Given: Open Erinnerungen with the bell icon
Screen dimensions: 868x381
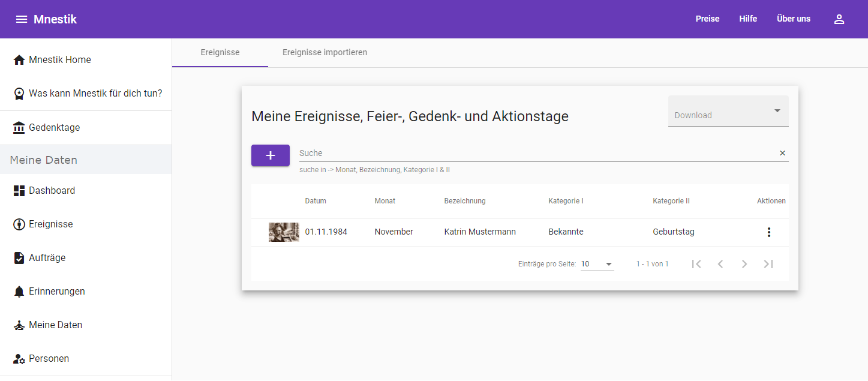Looking at the screenshot, I should tap(56, 292).
